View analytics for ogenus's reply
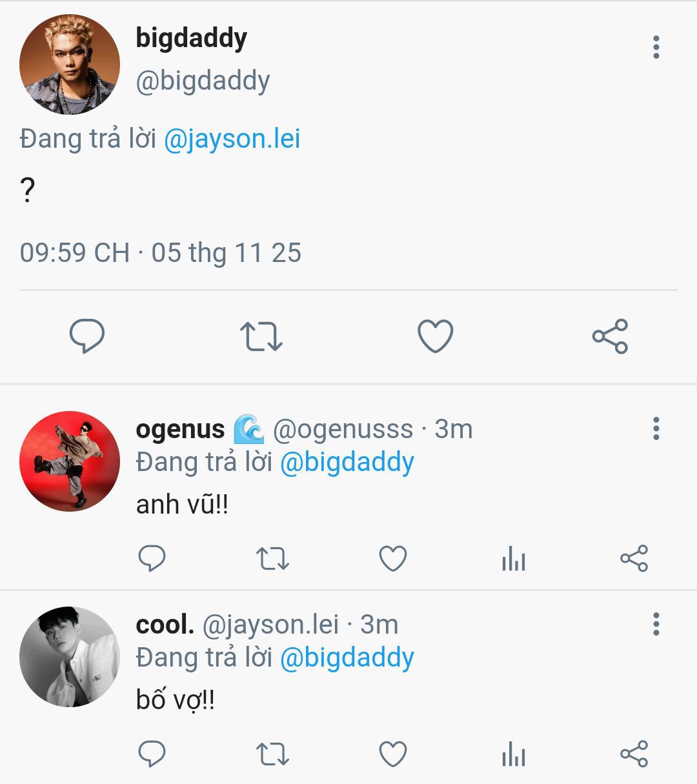The image size is (697, 784). [514, 559]
